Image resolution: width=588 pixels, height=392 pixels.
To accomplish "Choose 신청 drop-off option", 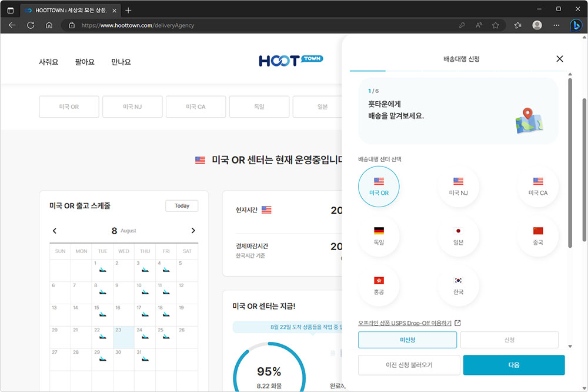I will (x=509, y=340).
